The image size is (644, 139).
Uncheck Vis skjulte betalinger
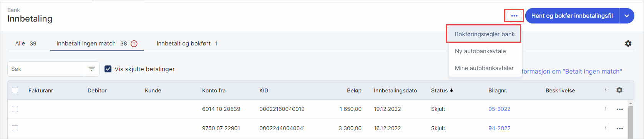coord(108,69)
